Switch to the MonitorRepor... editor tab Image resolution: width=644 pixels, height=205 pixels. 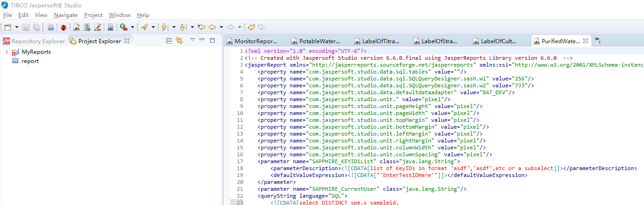coord(256,41)
